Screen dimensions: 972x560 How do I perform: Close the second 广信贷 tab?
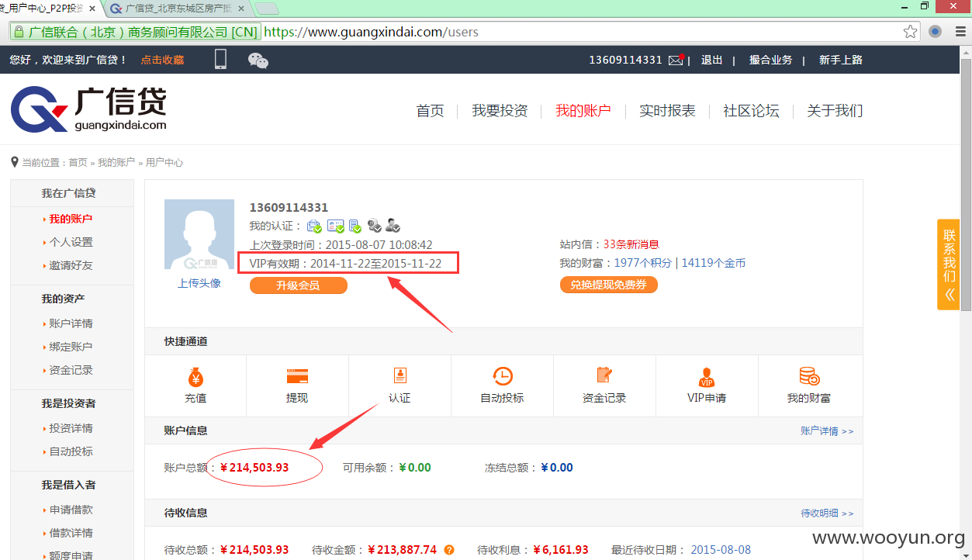[240, 9]
